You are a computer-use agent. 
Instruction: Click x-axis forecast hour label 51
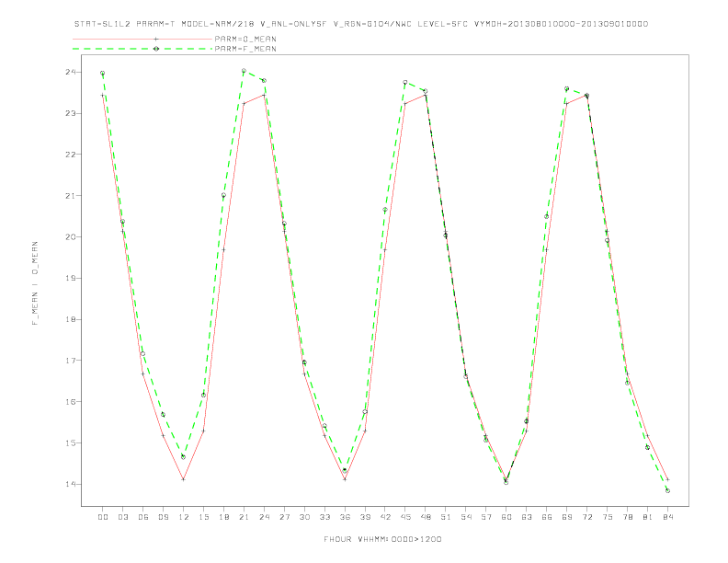446,517
